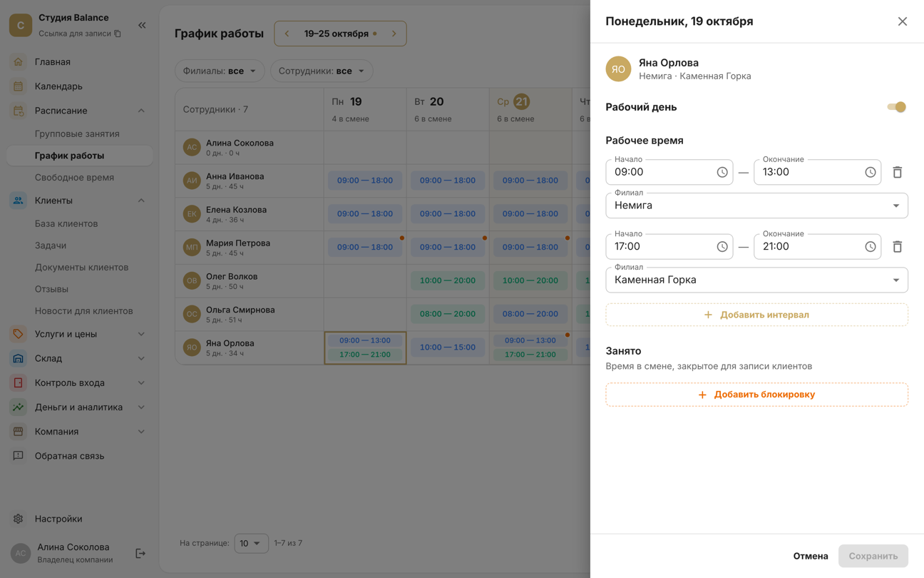This screenshot has height=578, width=924.
Task: Click the Главная home icon
Action: pyautogui.click(x=19, y=62)
